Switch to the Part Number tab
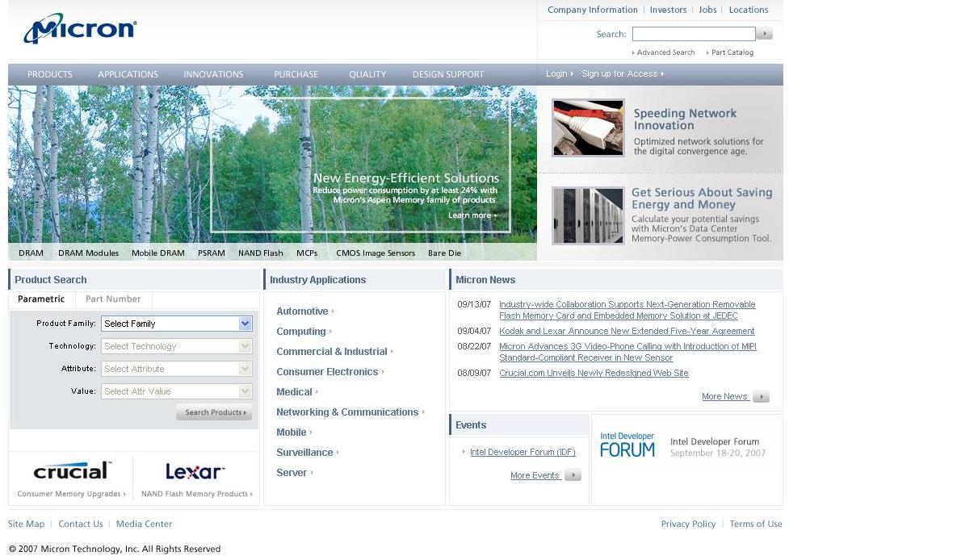The image size is (957, 560). pos(113,299)
